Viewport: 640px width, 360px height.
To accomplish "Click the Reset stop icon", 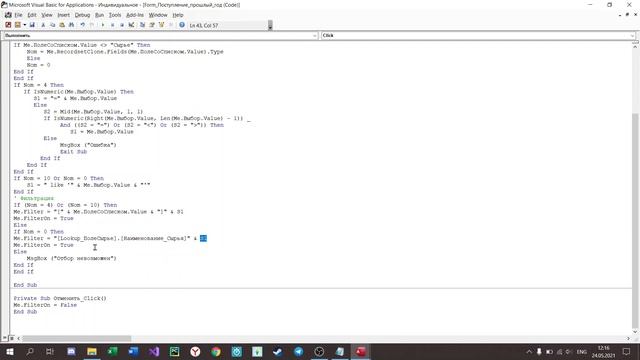I will pyautogui.click(x=122, y=25).
